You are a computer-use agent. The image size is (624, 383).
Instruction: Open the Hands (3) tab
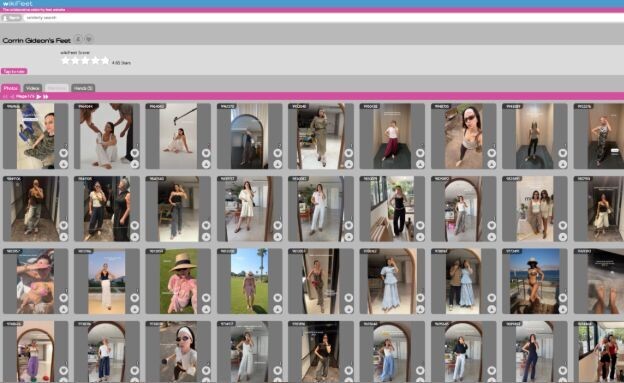click(83, 88)
